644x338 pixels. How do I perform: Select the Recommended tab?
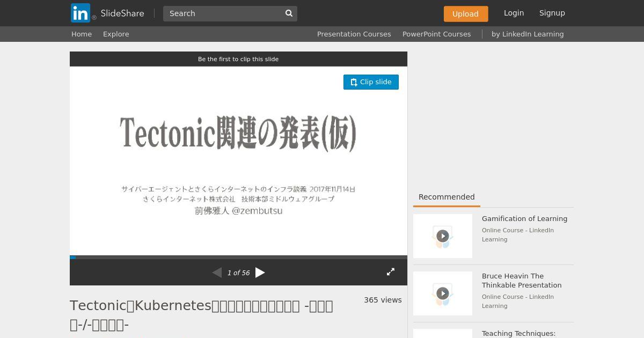pyautogui.click(x=447, y=197)
